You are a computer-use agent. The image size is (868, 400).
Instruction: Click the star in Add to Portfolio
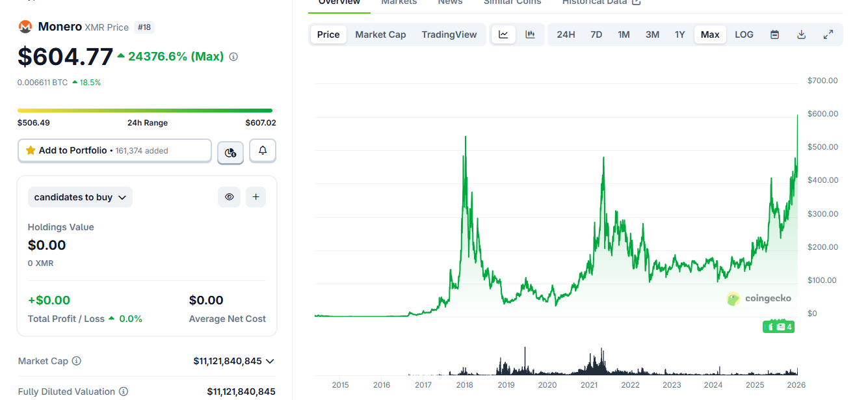coord(31,150)
